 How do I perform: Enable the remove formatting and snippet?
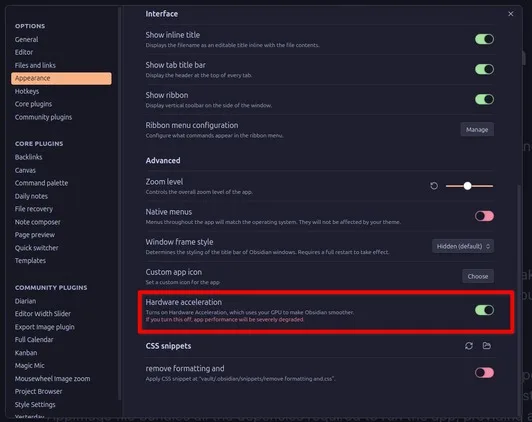(x=484, y=373)
